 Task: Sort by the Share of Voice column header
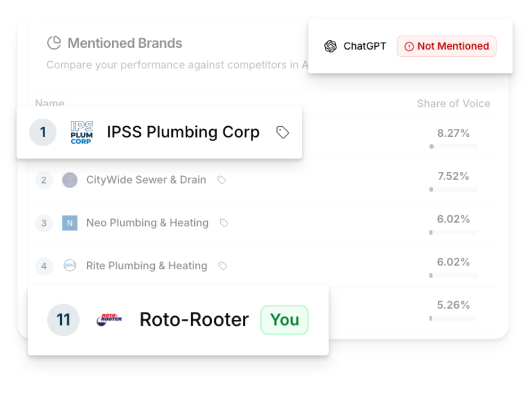tap(453, 104)
